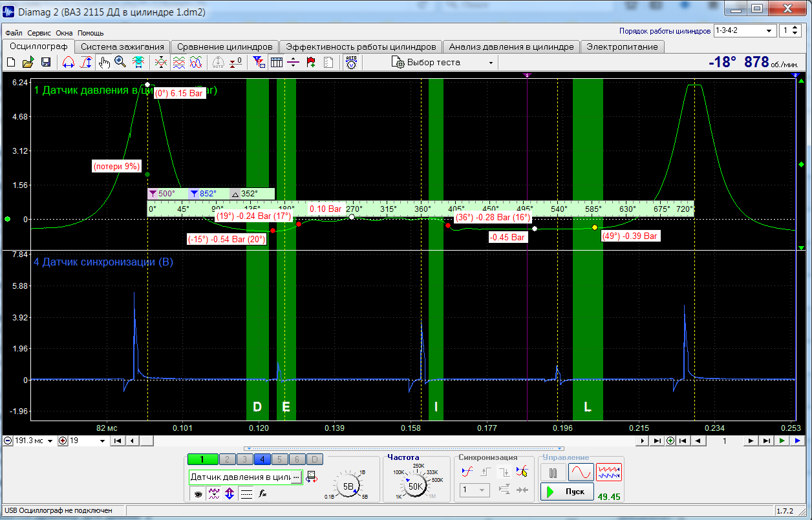Open the Выбор теста dropdown
This screenshot has width=812, height=520.
coord(443,62)
